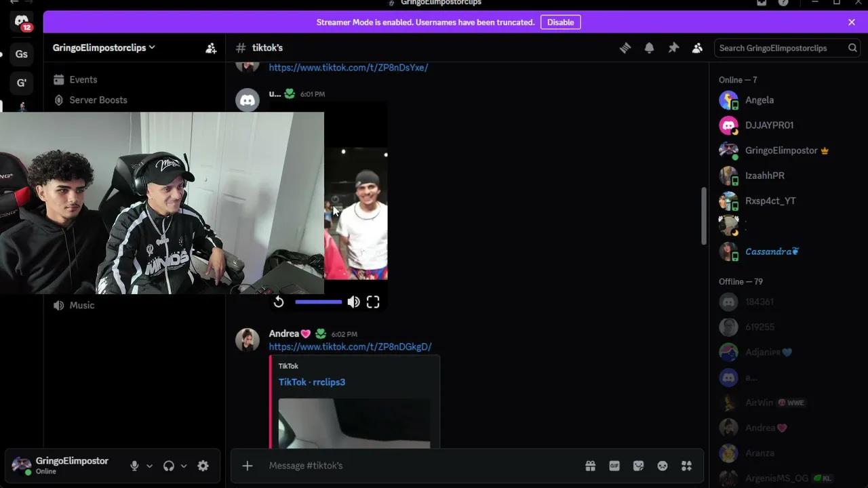This screenshot has height=488, width=868.
Task: Click the search magnifier icon
Action: 852,48
